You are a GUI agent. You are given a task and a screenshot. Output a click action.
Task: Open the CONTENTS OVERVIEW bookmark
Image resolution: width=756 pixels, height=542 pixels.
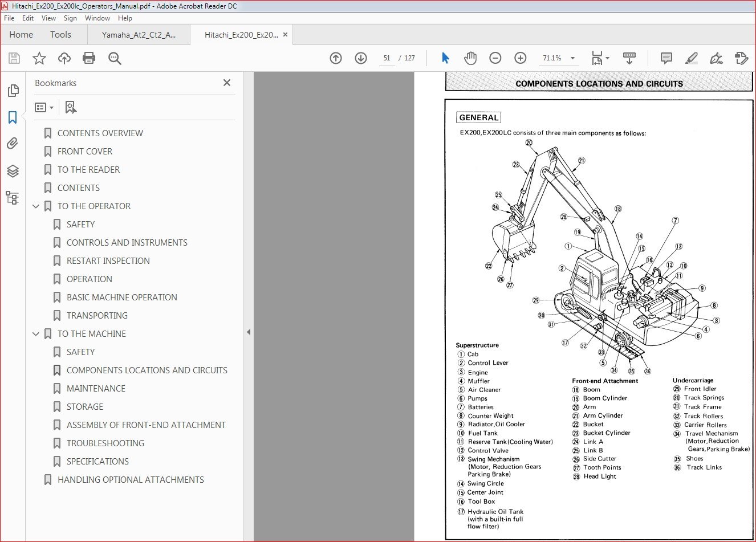pos(100,133)
